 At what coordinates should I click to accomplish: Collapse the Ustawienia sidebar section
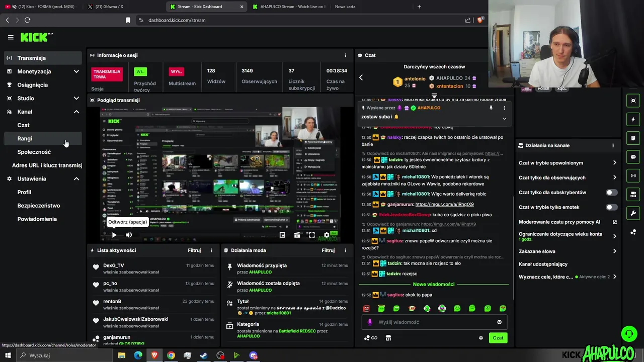76,178
